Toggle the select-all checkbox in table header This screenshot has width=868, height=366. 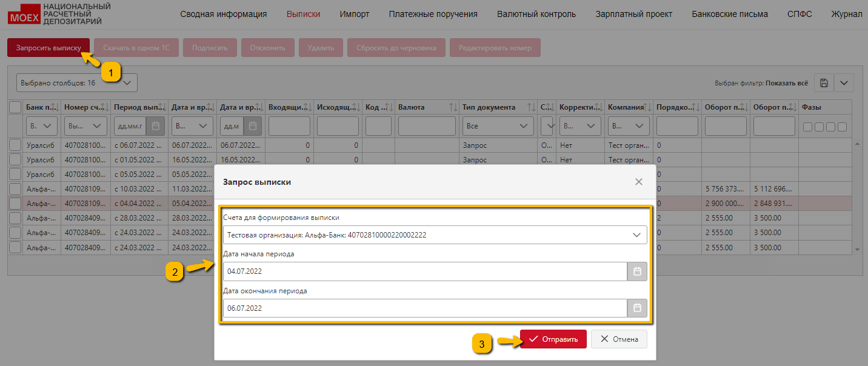15,107
